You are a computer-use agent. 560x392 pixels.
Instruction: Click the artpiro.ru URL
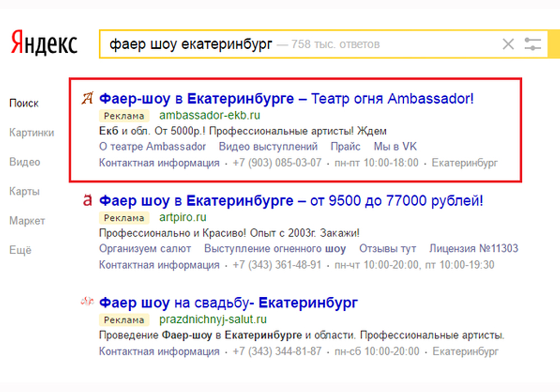[x=183, y=217]
